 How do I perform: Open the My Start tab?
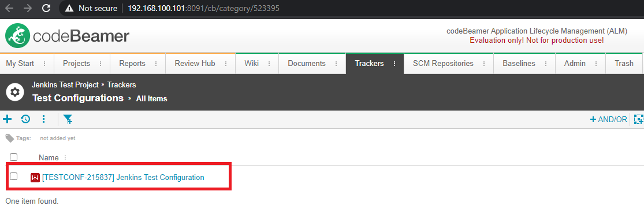click(20, 64)
